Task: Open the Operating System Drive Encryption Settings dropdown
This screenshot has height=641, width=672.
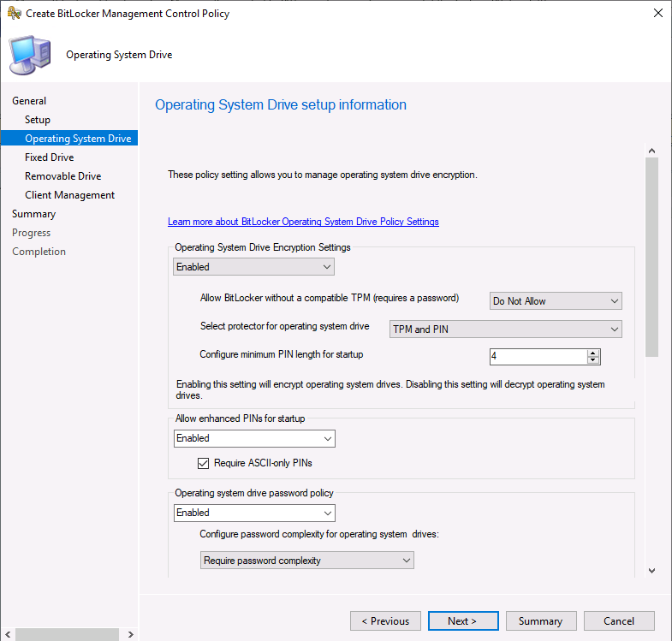Action: [253, 267]
